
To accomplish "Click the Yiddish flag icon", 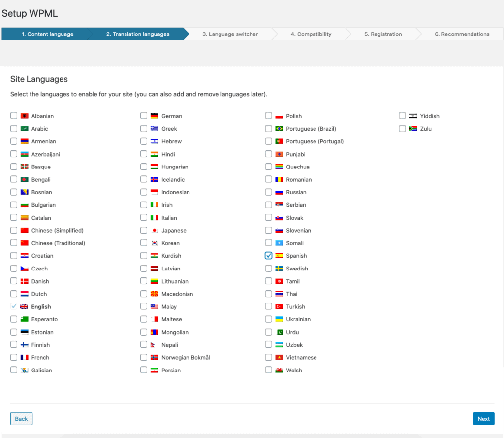I will coord(413,116).
